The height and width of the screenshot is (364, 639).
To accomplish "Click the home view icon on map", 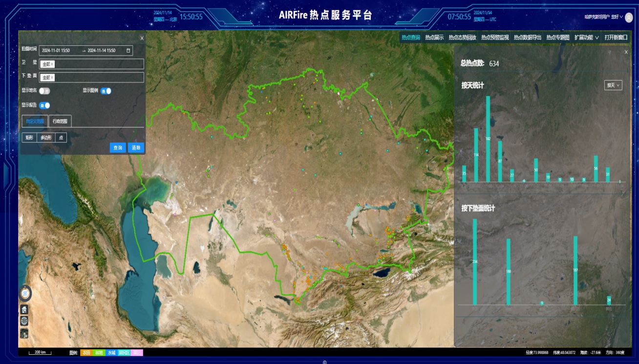I will point(24,309).
